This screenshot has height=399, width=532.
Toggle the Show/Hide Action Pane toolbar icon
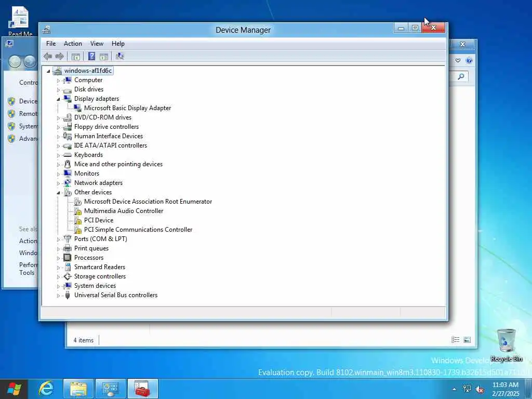pyautogui.click(x=104, y=56)
